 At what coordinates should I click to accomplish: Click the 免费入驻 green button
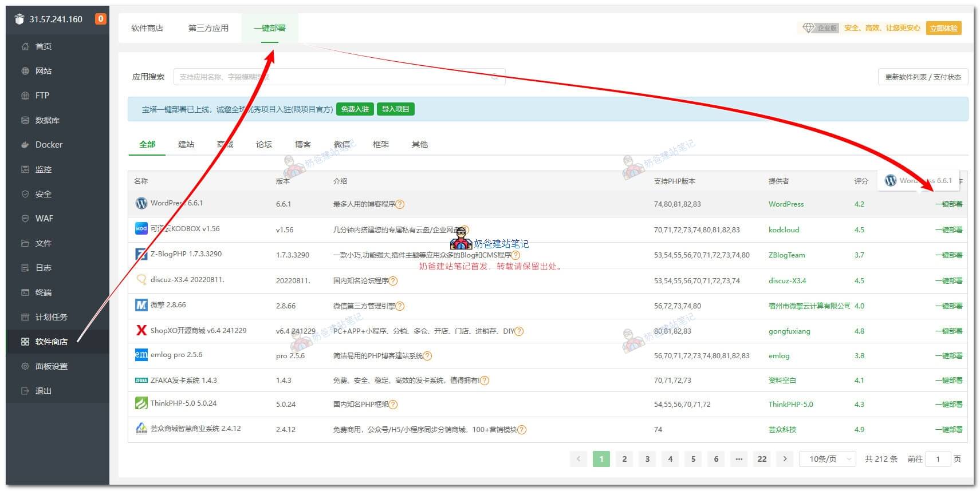tap(355, 109)
